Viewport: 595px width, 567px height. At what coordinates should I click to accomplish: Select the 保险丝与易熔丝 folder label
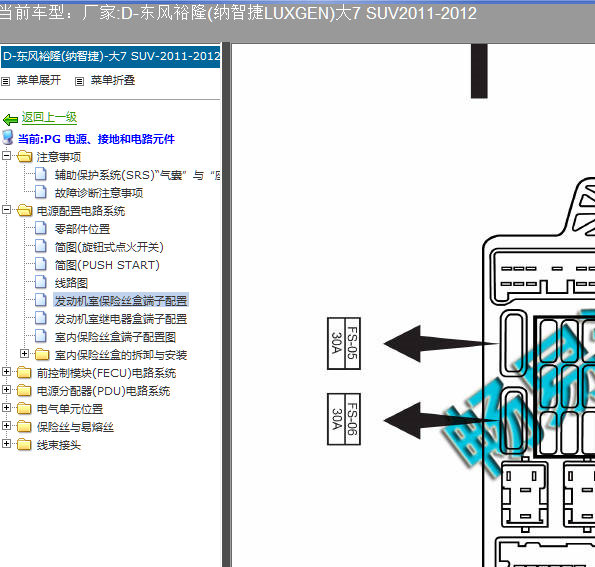[76, 427]
